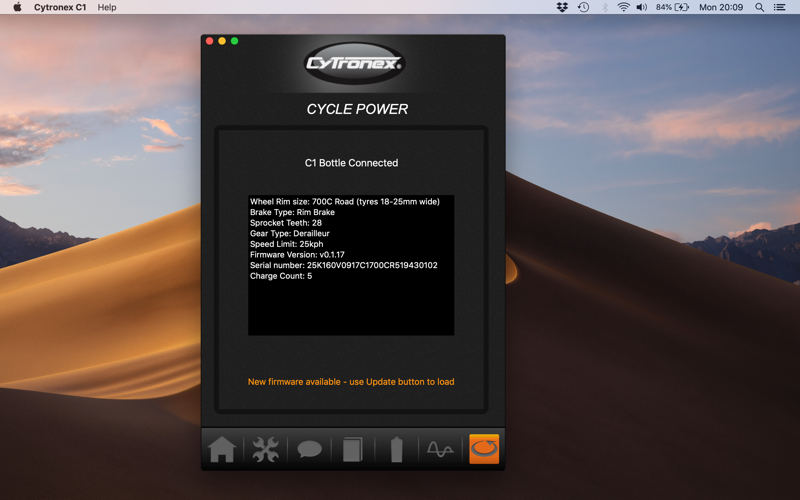The image size is (800, 500).
Task: Click the Serial number line
Action: (344, 265)
